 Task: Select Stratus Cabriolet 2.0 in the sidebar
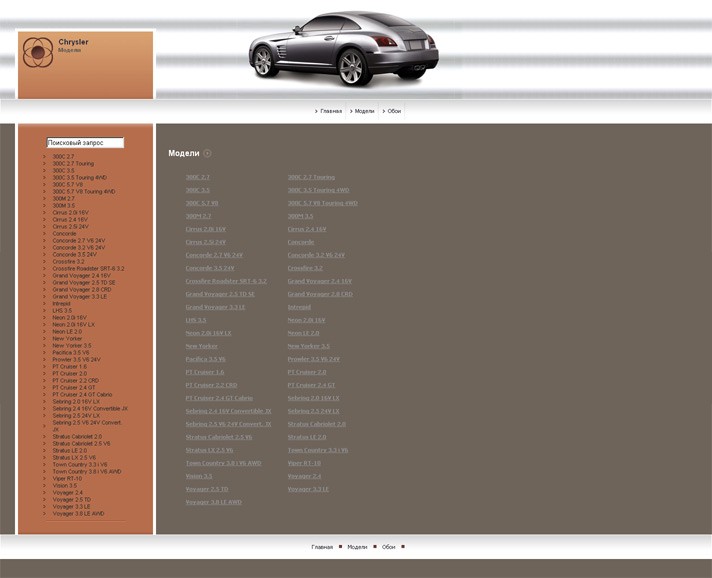(x=77, y=436)
